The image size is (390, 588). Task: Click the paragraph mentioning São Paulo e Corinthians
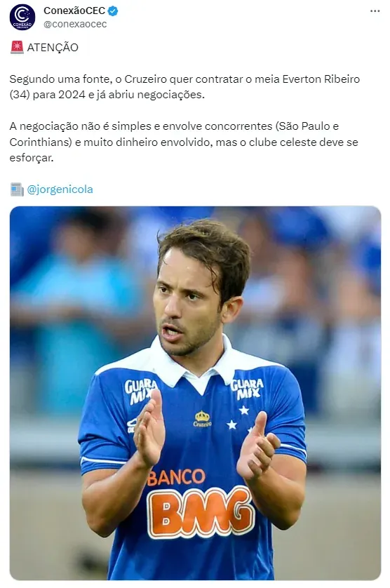coord(184,142)
